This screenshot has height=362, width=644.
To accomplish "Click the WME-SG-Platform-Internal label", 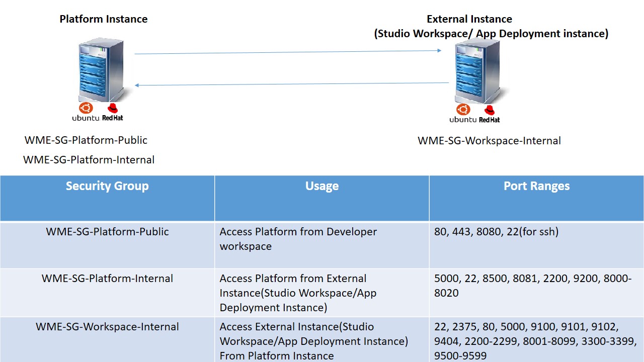I will 89,159.
